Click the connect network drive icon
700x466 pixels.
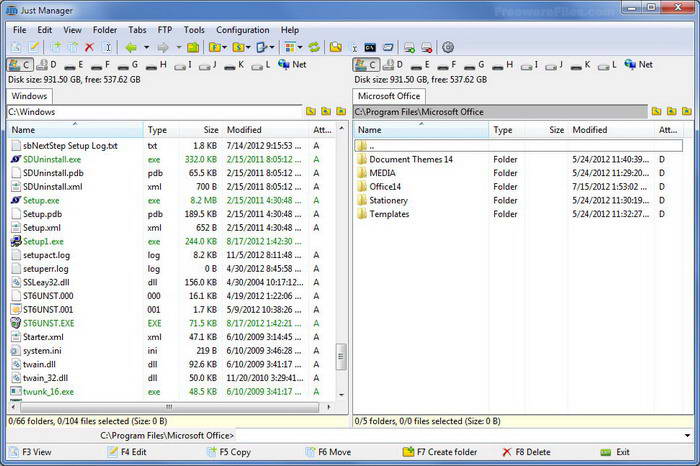click(409, 47)
